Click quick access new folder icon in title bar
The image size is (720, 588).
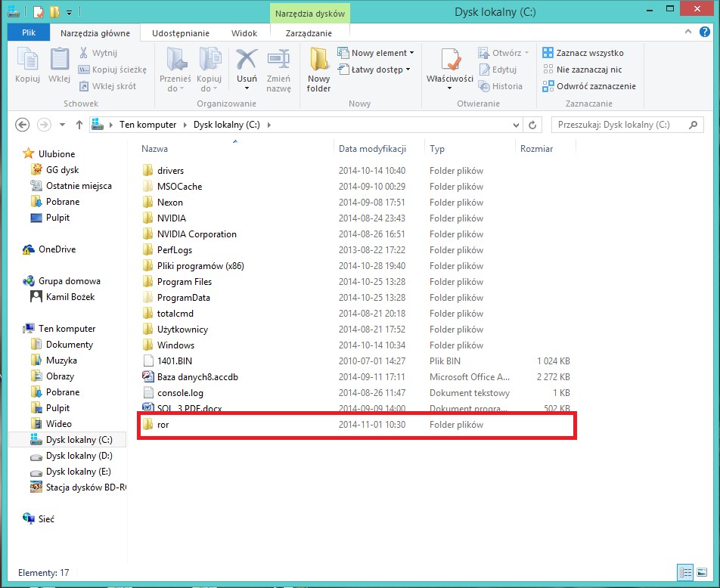click(54, 11)
